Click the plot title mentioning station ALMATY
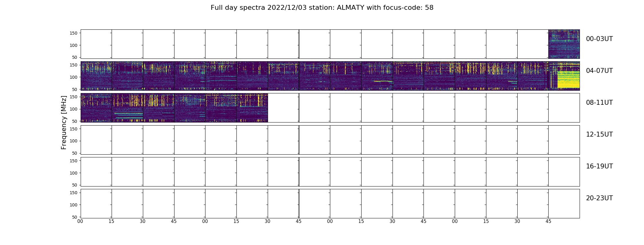Viewport: 644px width, 245px height. click(x=322, y=8)
